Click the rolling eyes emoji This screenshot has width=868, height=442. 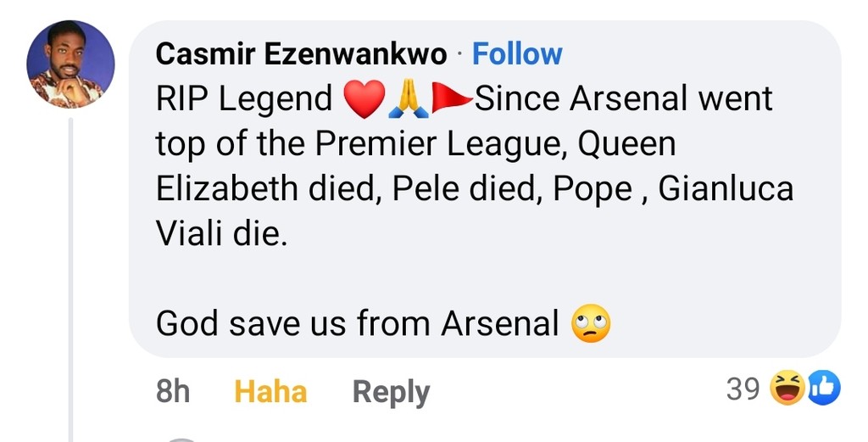point(591,324)
